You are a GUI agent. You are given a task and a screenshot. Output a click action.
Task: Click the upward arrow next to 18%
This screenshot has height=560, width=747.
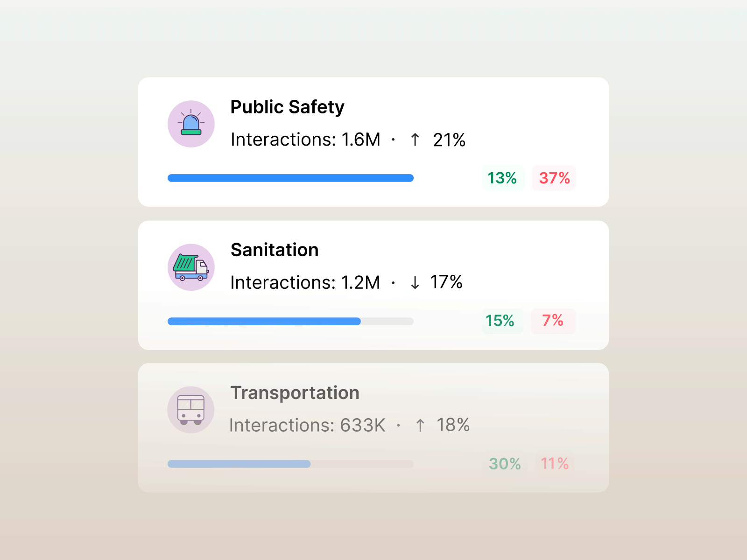click(x=420, y=425)
